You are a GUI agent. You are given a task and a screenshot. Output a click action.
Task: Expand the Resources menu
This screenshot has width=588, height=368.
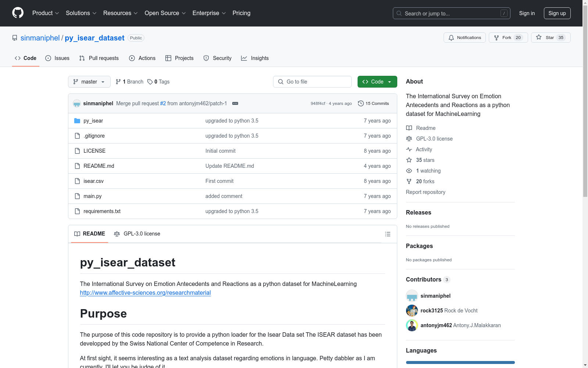pyautogui.click(x=121, y=13)
